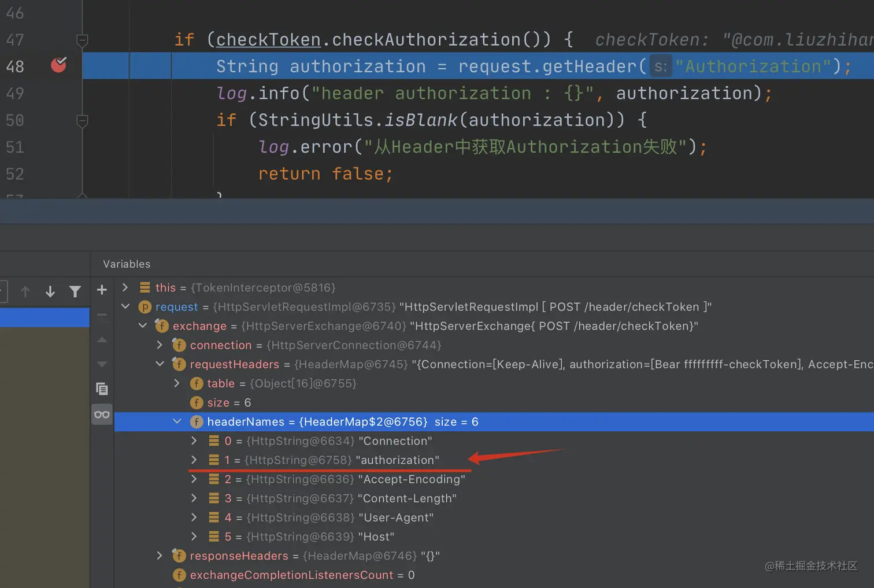
Task: Move watch up with the triangle icon
Action: point(102,339)
